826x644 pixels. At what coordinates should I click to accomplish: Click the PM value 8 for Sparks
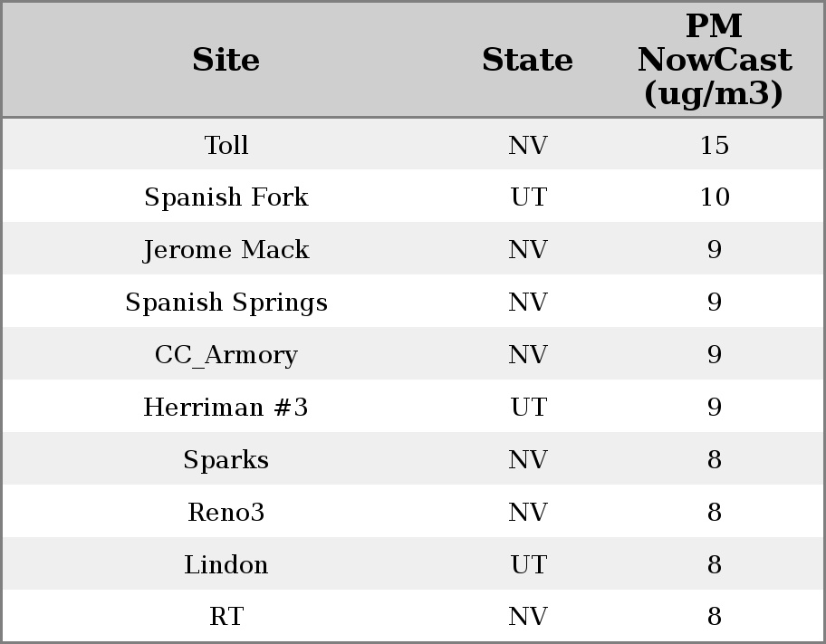click(x=714, y=460)
